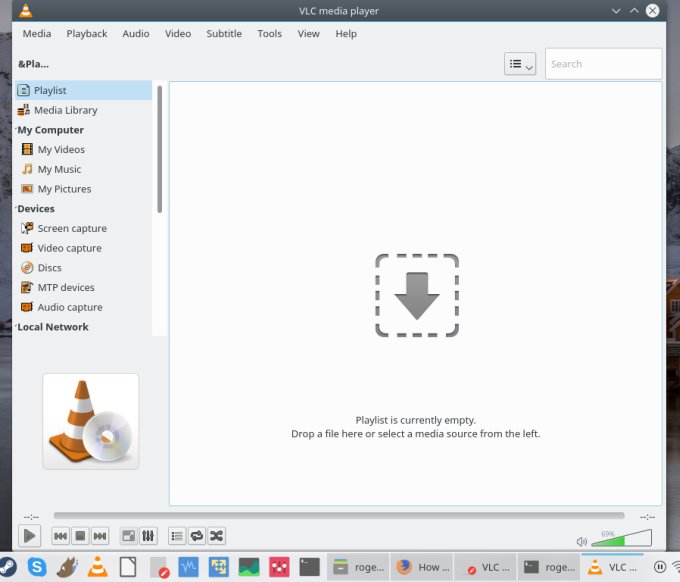
Task: Select Screen capture device
Action: click(72, 228)
